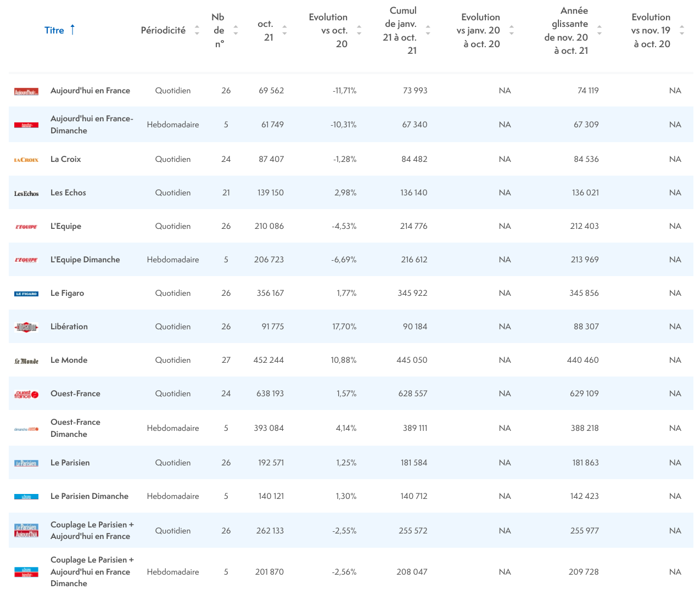The height and width of the screenshot is (601, 700).
Task: Open Le Parisien Dimanche title
Action: click(89, 496)
